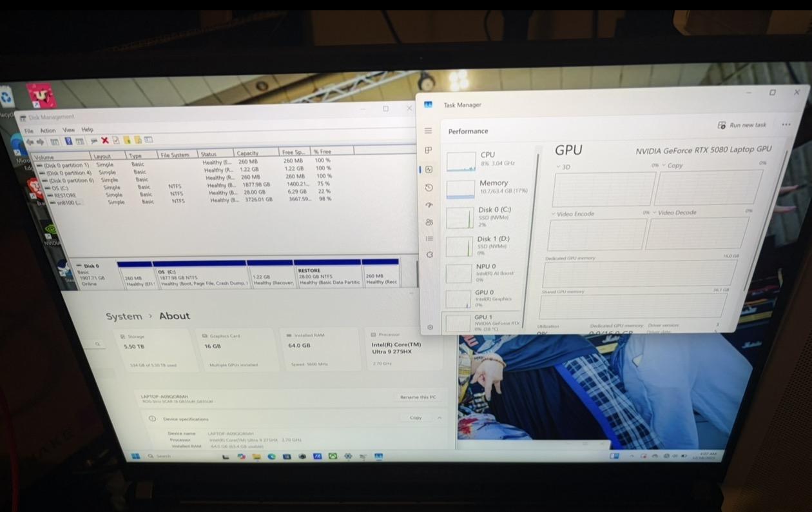Open File menu in Disk Management

[x=29, y=131]
